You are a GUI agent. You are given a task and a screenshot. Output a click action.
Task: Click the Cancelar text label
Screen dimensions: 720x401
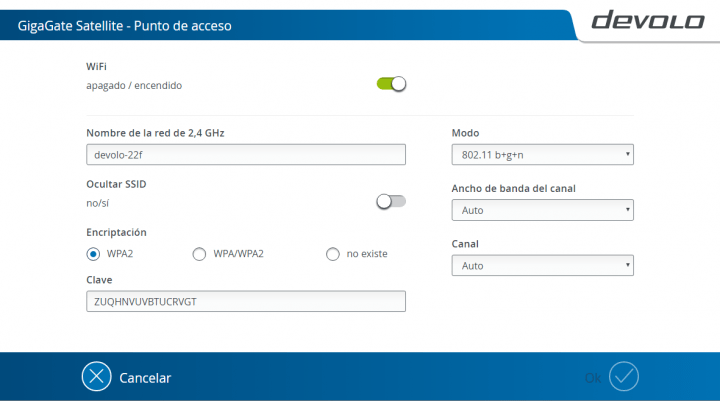pos(145,378)
